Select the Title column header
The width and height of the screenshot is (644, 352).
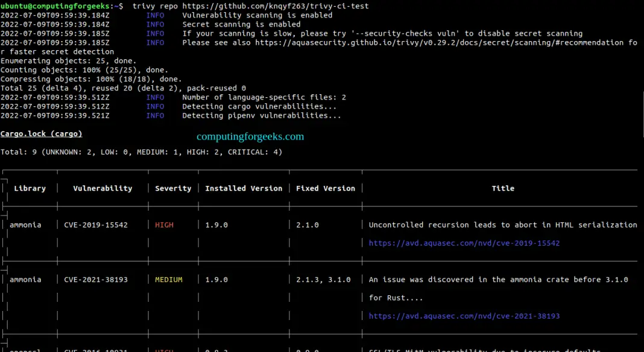tap(503, 188)
